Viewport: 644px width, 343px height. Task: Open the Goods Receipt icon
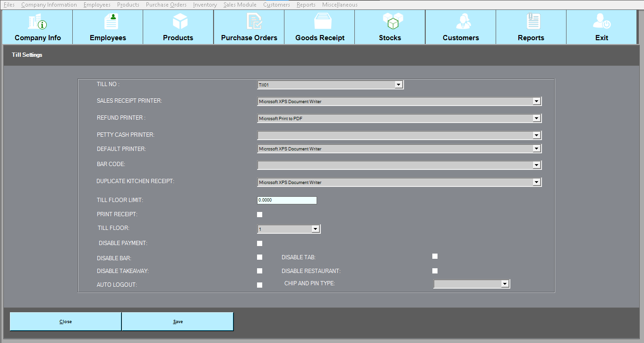(x=320, y=22)
